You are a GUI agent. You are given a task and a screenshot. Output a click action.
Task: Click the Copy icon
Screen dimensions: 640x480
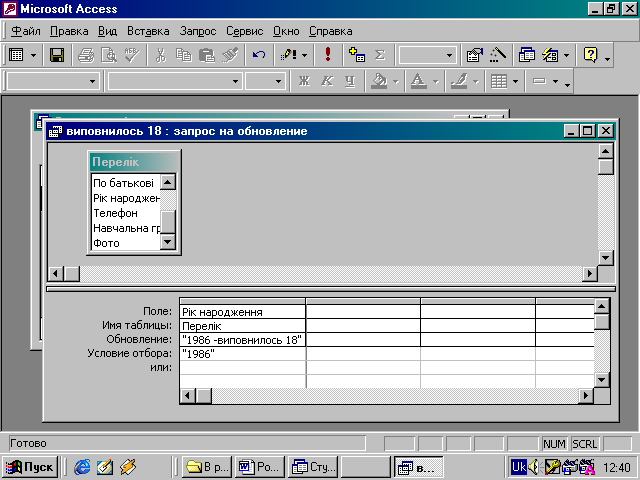(184, 55)
